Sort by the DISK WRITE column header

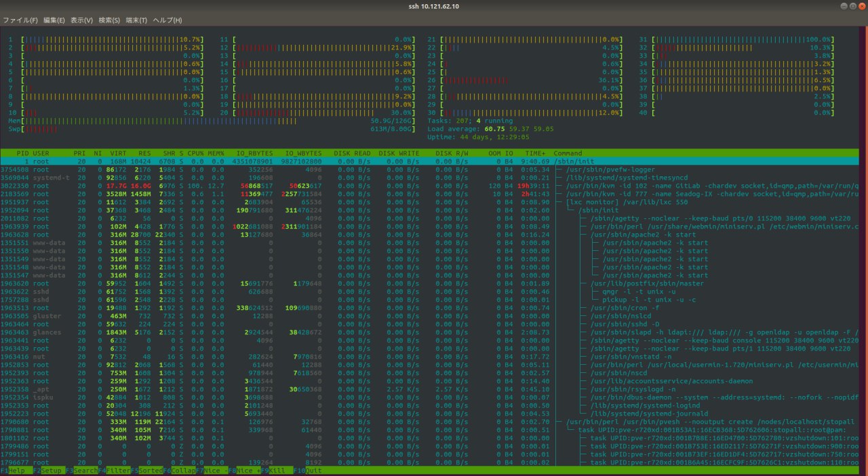click(399, 153)
